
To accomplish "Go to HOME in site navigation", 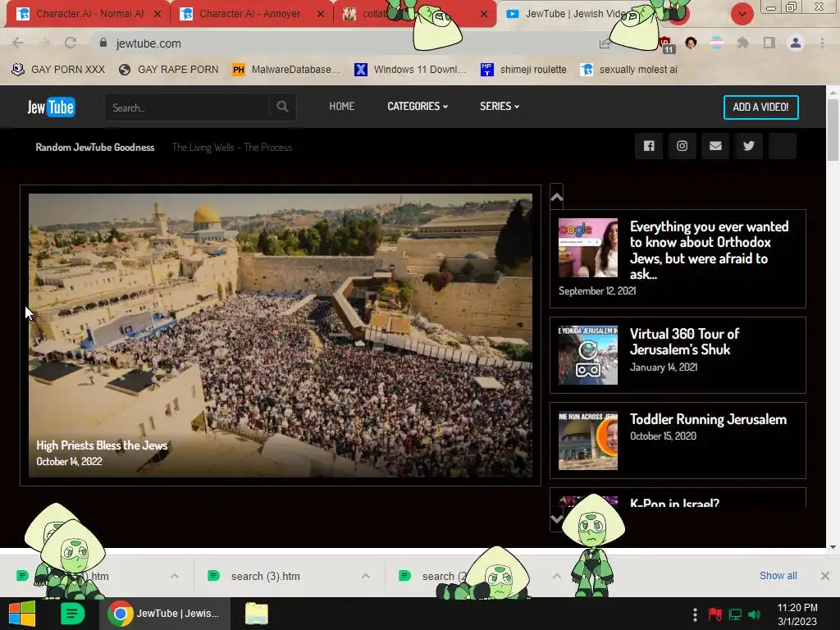I will coord(342,106).
